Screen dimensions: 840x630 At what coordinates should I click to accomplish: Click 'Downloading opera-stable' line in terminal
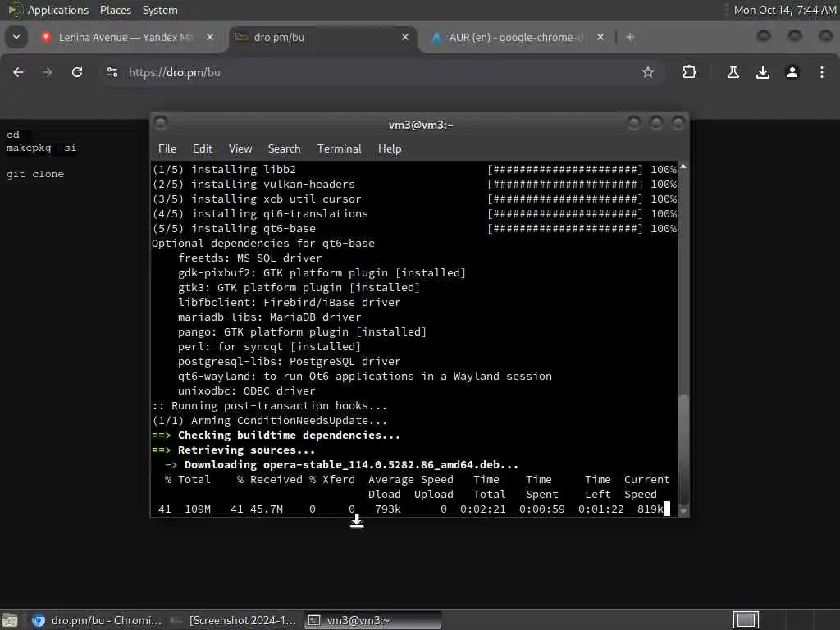point(351,465)
